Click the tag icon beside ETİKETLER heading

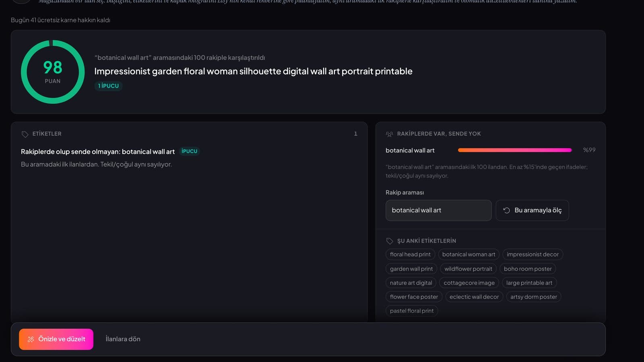click(25, 134)
